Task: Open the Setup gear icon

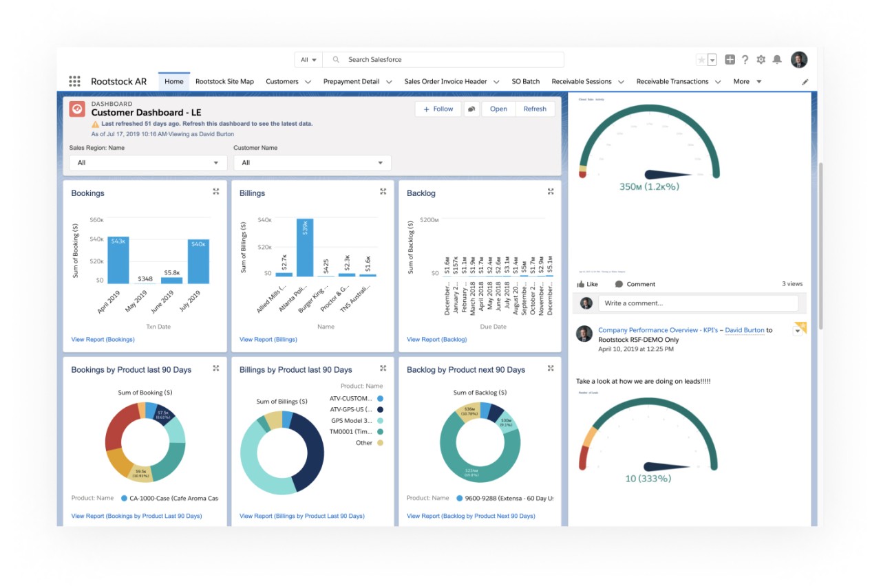Action: [x=761, y=60]
